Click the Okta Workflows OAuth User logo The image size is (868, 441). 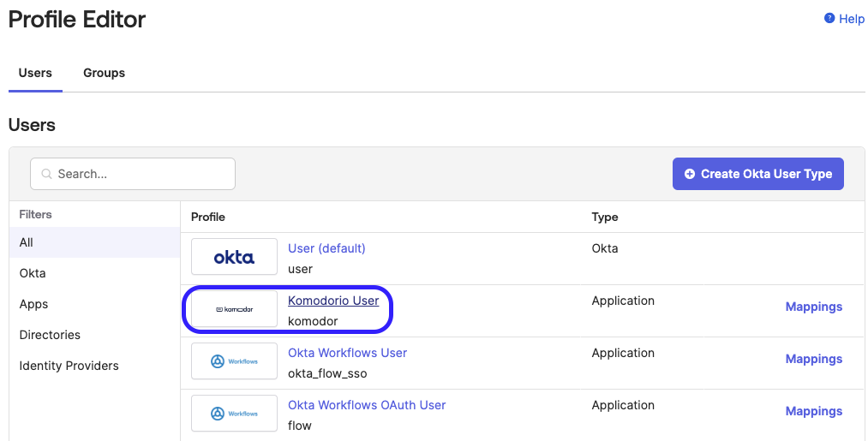pyautogui.click(x=234, y=414)
